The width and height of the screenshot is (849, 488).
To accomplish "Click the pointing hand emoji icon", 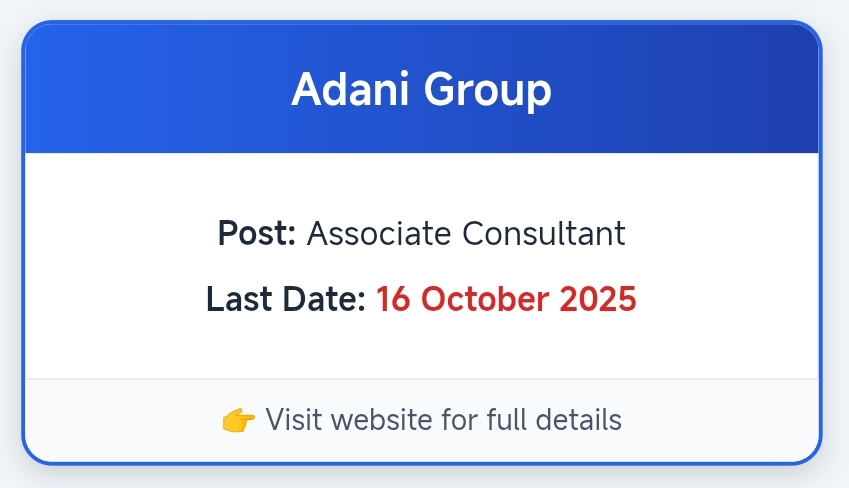I will point(238,420).
